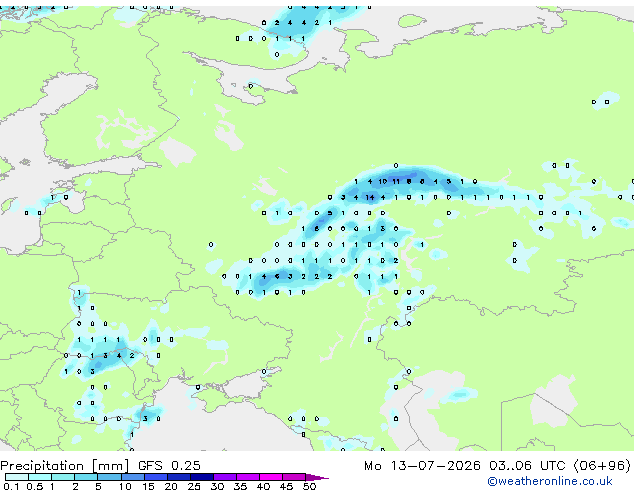Click the 0.5–1 mm legend color swatch
Viewport: 634px width, 490px height.
point(40,477)
